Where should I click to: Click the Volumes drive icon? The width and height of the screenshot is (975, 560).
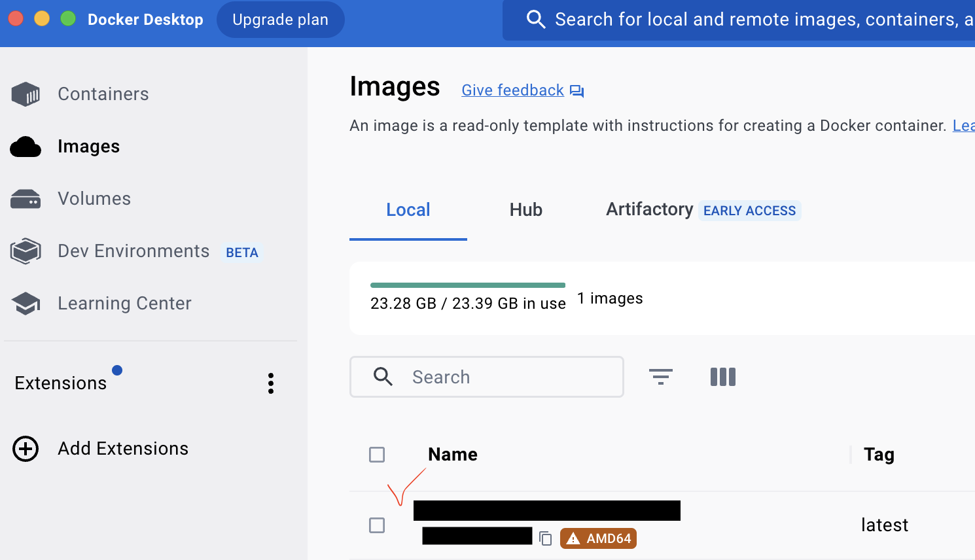[x=26, y=199]
